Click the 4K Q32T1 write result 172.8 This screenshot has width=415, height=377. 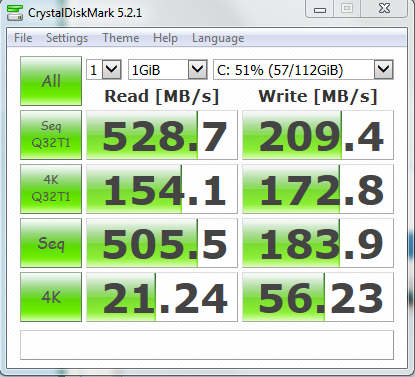318,189
